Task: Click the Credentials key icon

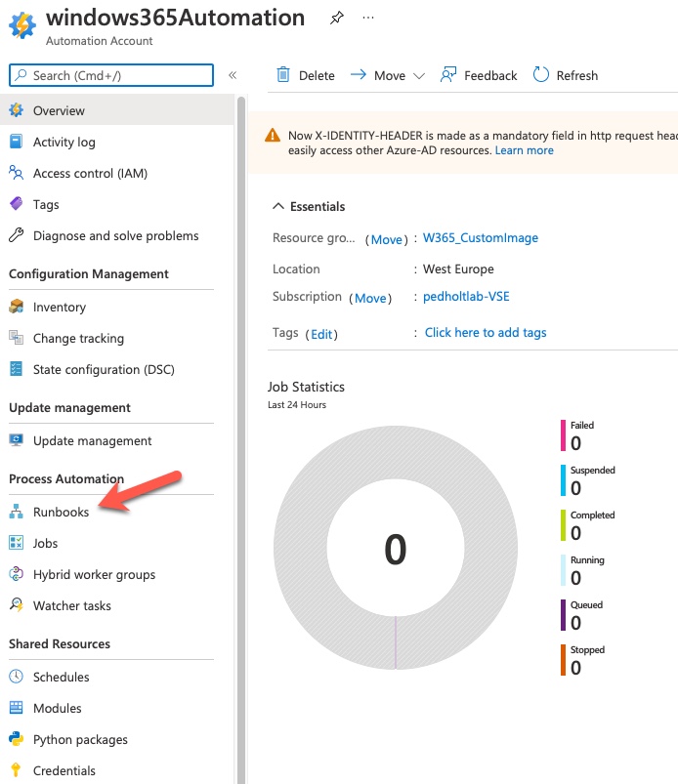Action: tap(16, 770)
